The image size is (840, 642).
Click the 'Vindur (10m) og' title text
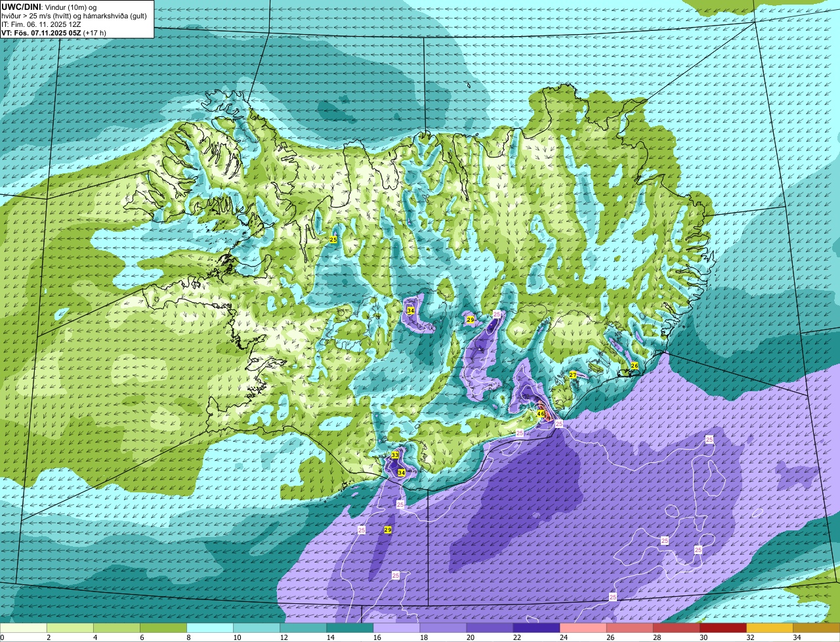tap(70, 7)
